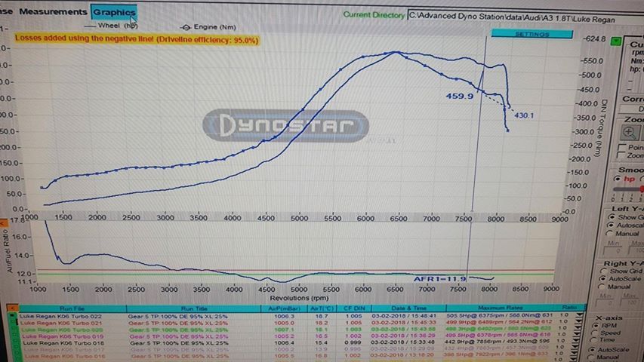
Task: Click the 442.9Hp@ 7856rpm maximum rates cell
Action: (498, 342)
